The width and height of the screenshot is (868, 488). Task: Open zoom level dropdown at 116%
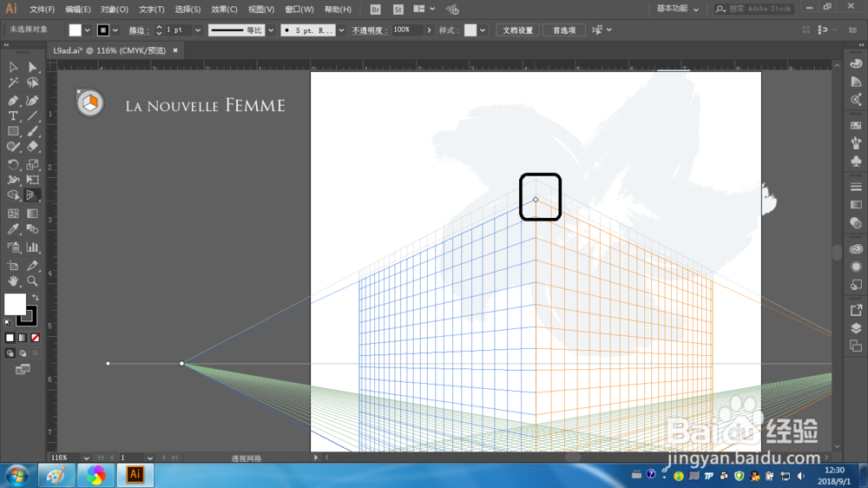pyautogui.click(x=86, y=458)
